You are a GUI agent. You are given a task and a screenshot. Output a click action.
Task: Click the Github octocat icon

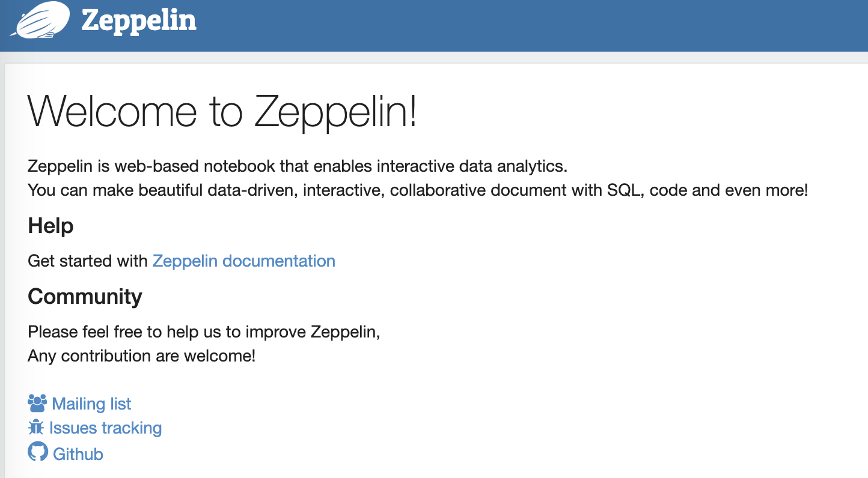[38, 452]
